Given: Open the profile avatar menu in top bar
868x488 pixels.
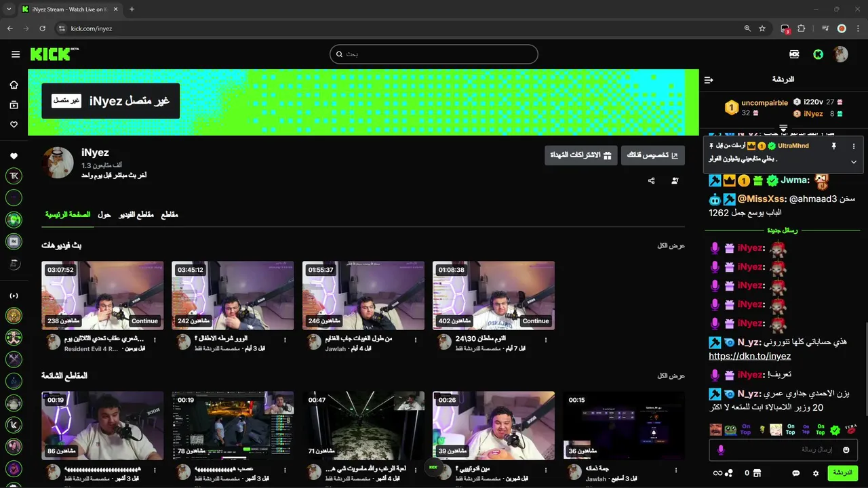Looking at the screenshot, I should (840, 54).
